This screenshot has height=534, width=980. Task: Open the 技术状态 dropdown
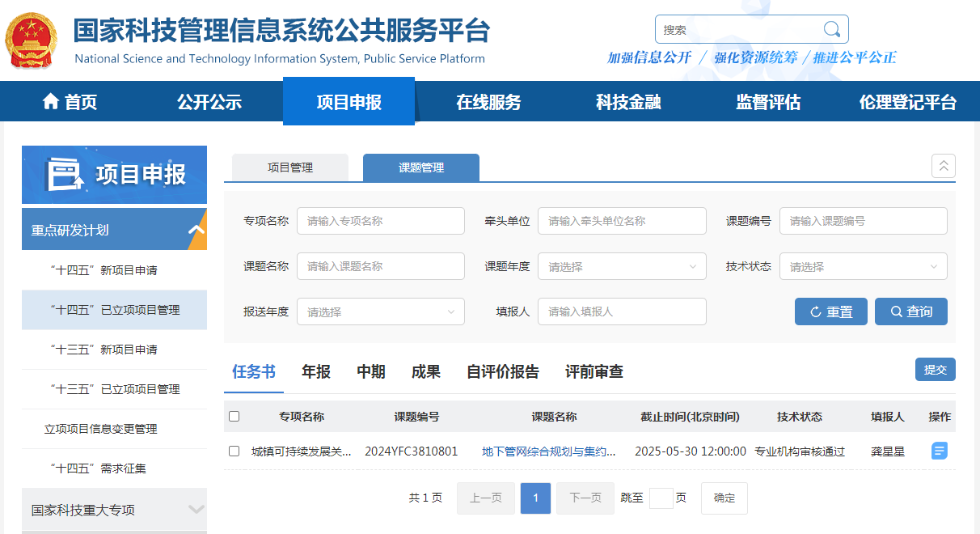864,266
